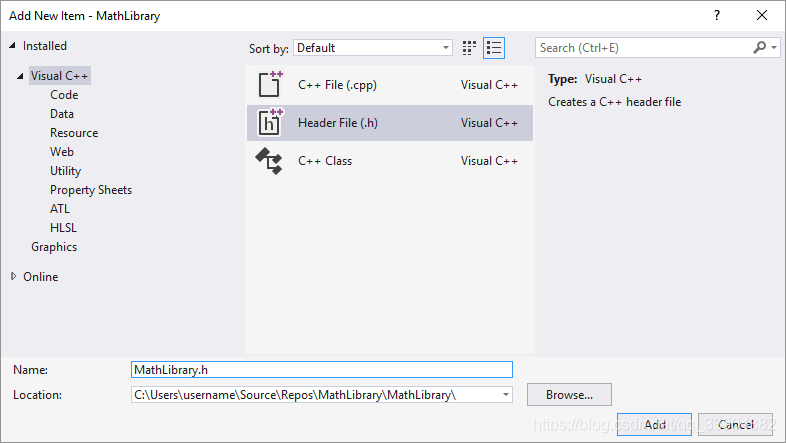Open the dialog Help question mark
786x443 pixels.
716,15
